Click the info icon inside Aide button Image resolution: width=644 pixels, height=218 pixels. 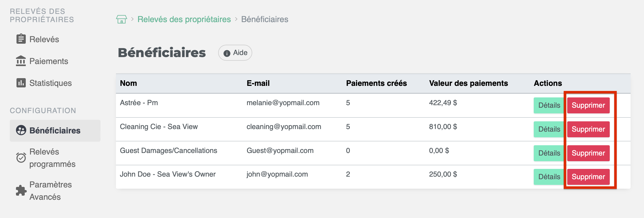point(227,53)
